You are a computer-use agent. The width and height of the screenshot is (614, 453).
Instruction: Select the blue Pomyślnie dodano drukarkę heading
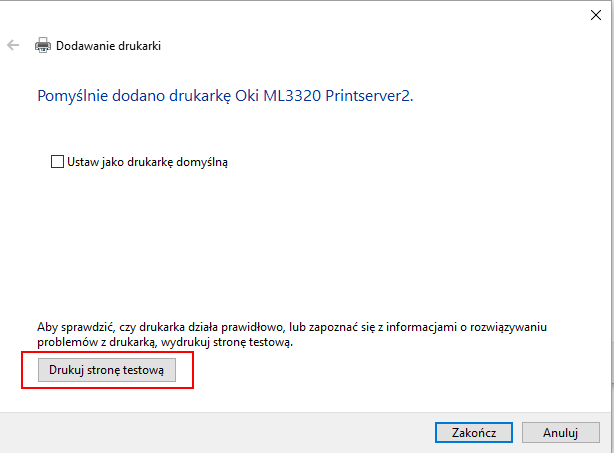tap(225, 96)
